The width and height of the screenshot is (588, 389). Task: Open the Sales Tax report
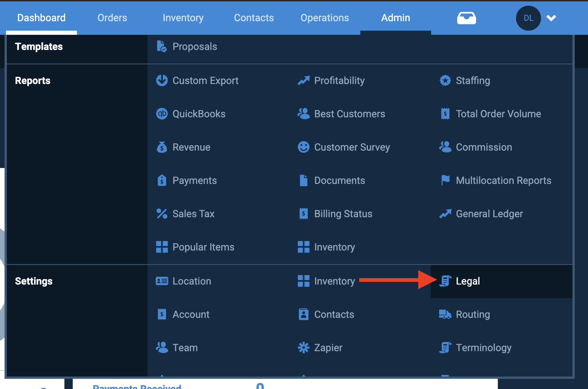(x=193, y=214)
